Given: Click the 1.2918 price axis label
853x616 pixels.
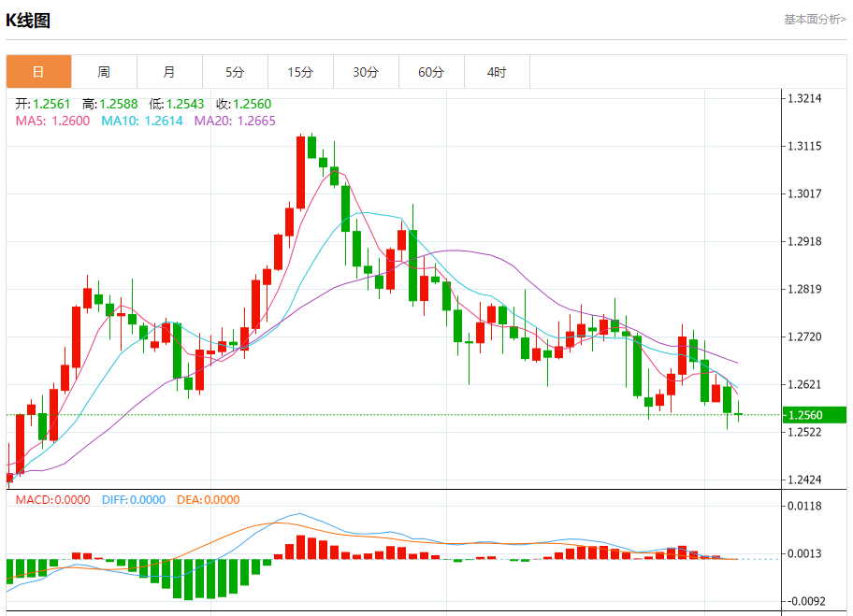Looking at the screenshot, I should (804, 241).
